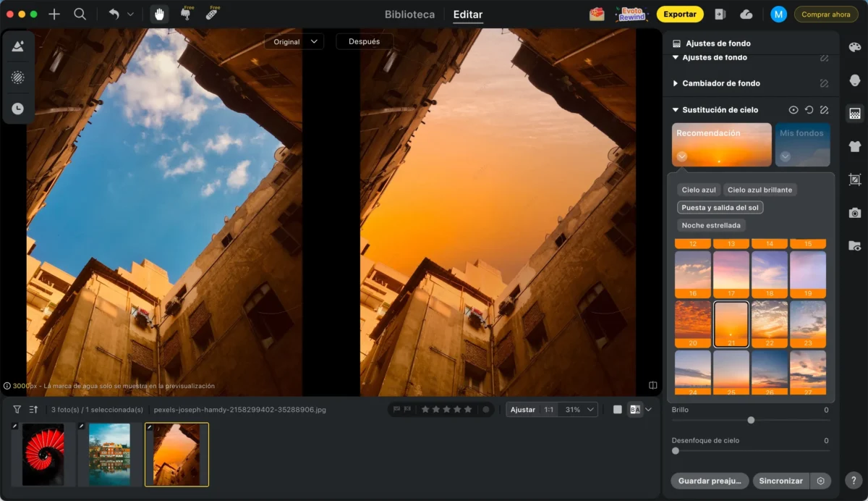Screen dimensions: 868x501
Task: Switch to single image view mode
Action: coord(617,410)
